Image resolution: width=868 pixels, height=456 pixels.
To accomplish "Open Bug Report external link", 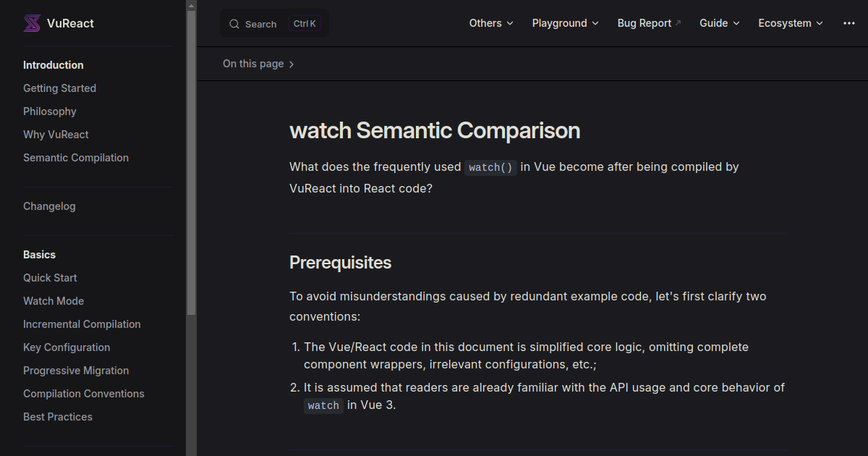I will click(650, 23).
